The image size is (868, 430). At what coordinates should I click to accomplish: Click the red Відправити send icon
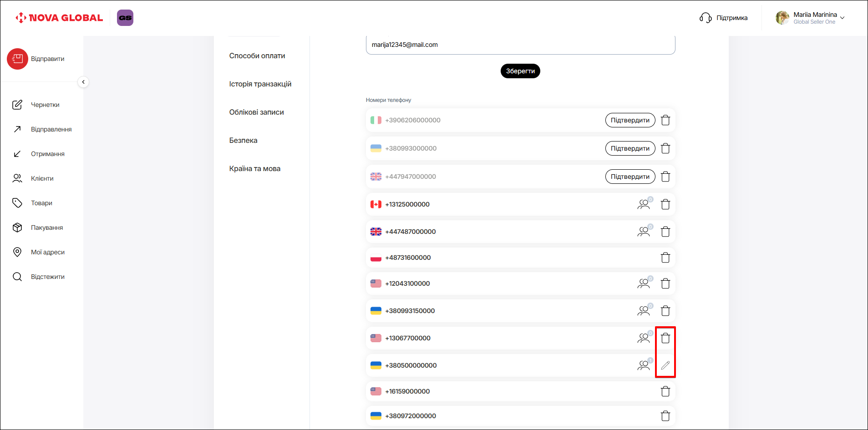coord(18,59)
